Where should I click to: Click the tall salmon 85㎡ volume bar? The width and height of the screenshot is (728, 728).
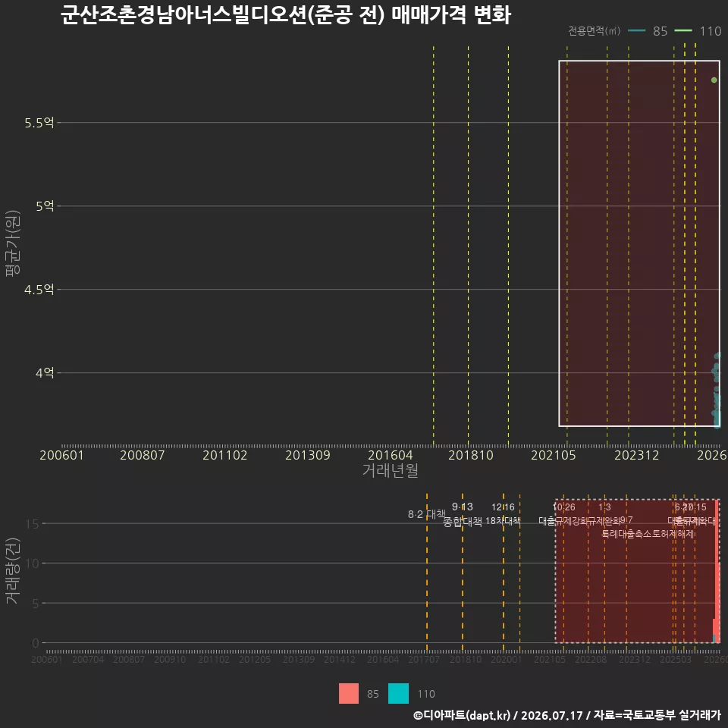click(x=718, y=571)
